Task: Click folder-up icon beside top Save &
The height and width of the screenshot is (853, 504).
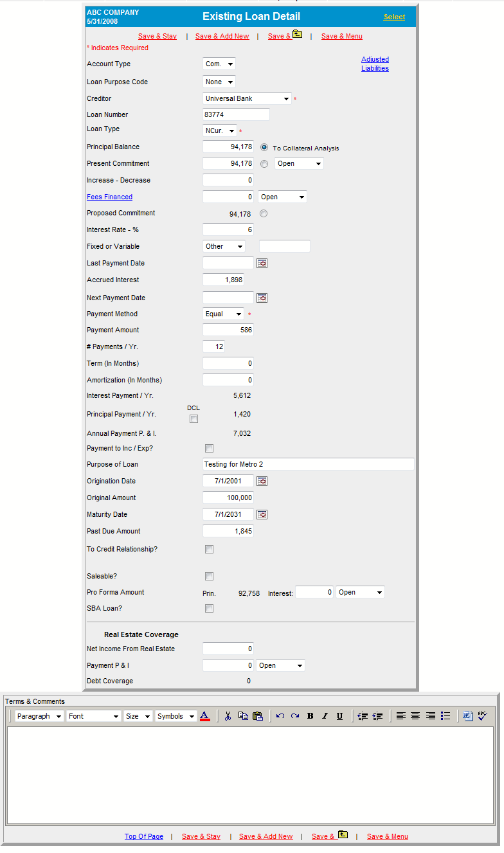Action: [297, 35]
